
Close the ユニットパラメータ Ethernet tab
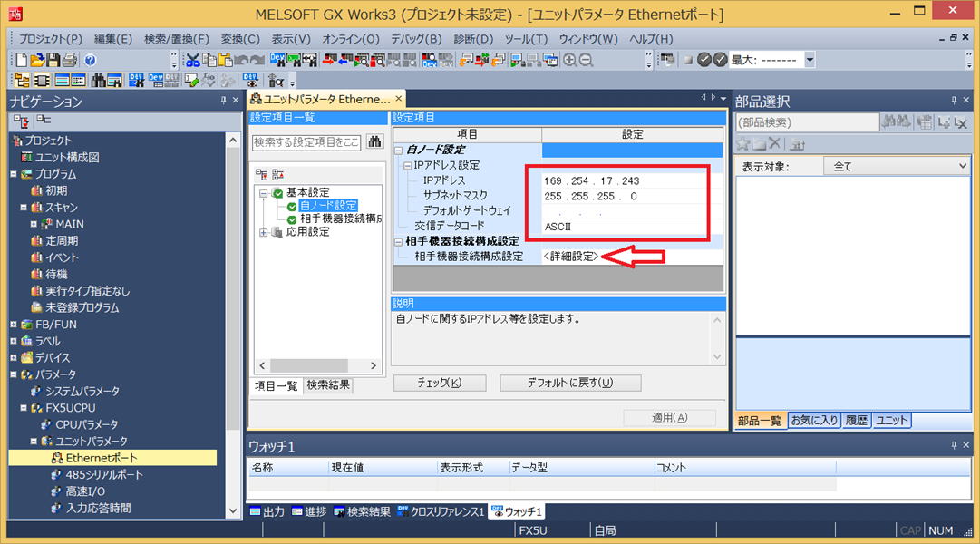399,99
